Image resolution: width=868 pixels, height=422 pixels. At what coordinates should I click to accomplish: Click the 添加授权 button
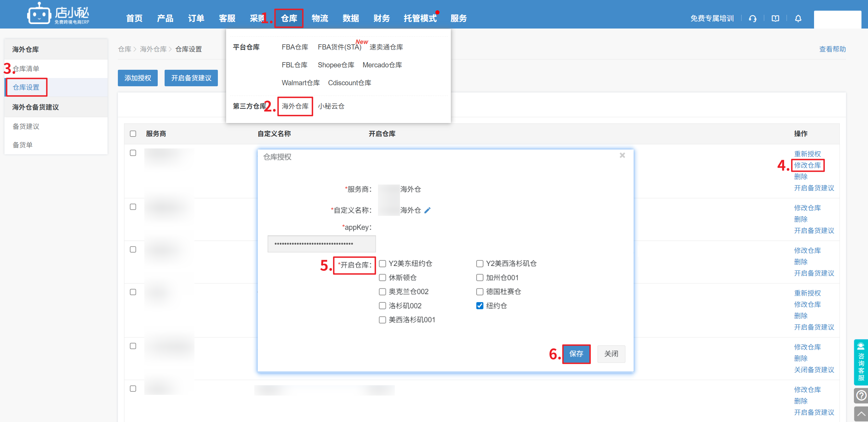point(137,78)
